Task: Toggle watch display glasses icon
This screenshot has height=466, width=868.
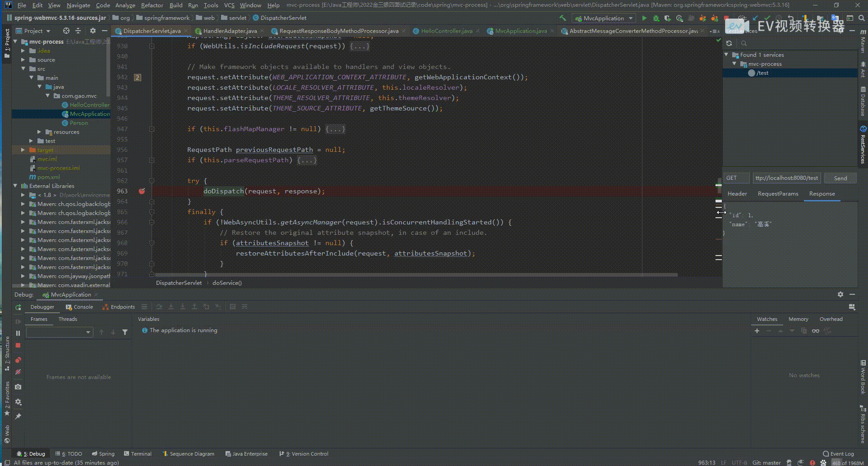Action: tap(815, 331)
